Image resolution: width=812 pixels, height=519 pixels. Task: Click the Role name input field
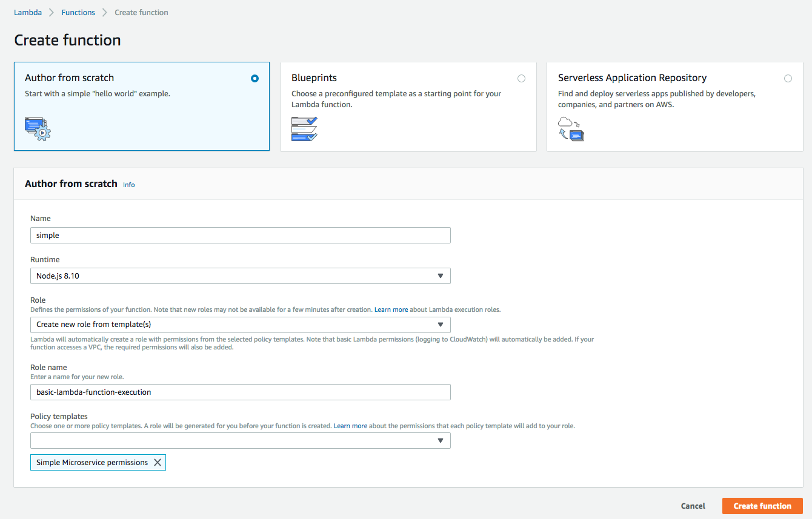pyautogui.click(x=241, y=392)
